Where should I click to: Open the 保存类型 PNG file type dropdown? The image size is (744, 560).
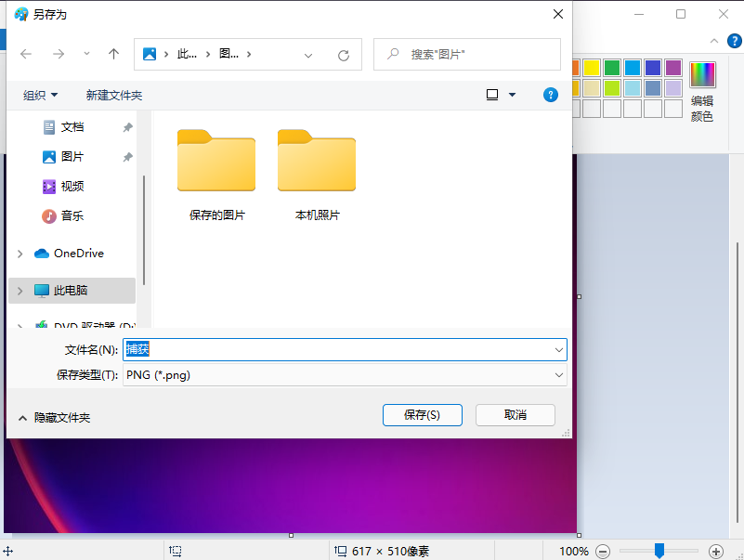coord(559,374)
